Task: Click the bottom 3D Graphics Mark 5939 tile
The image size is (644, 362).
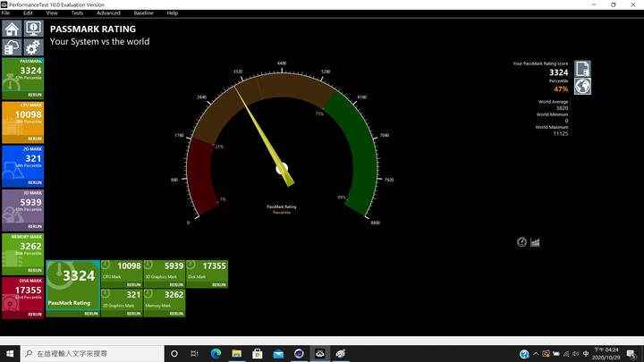Action: pos(165,274)
